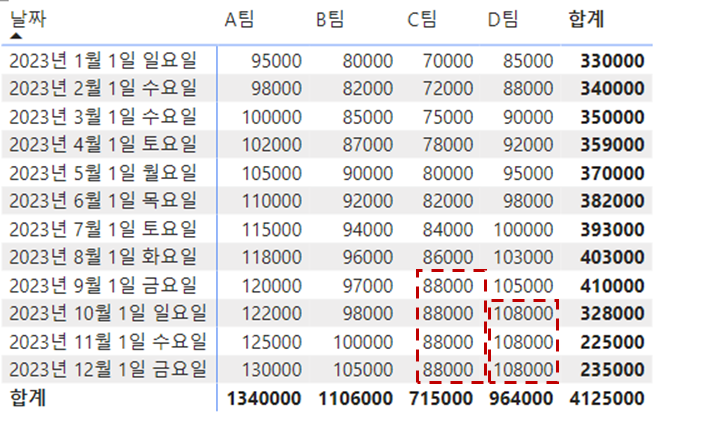This screenshot has width=714, height=425.
Task: Click C팀 value 88000 in the 12월 row
Action: pos(448,370)
